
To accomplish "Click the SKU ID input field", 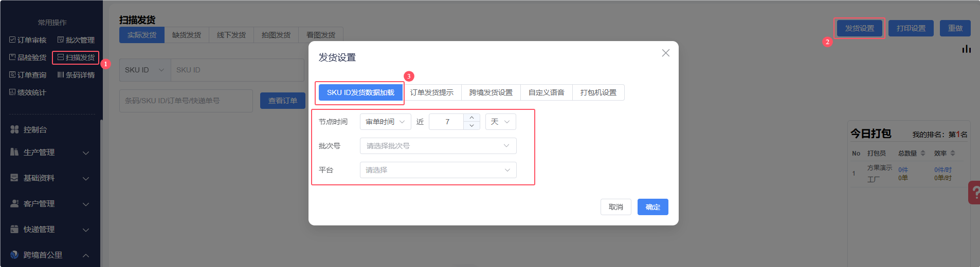I will 237,70.
